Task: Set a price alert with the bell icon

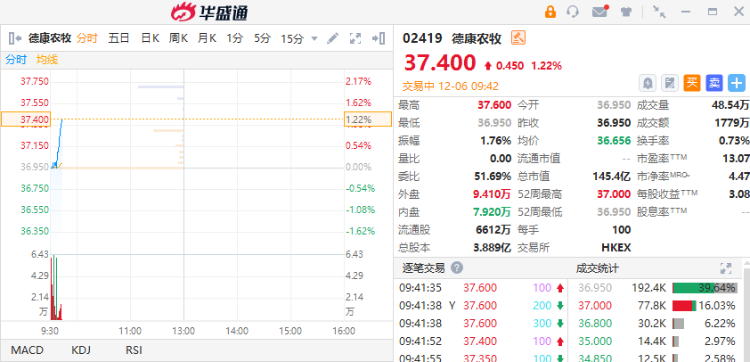Action: (648, 83)
